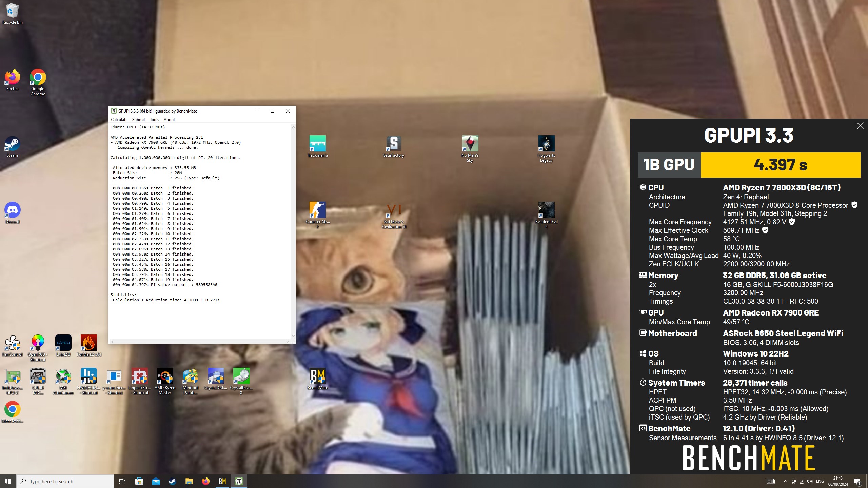
Task: Select the AMD Ryzen Master icon
Action: pos(165,382)
